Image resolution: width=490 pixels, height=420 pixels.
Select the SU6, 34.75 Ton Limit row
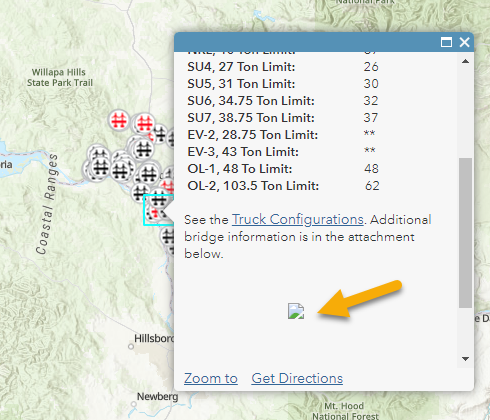[x=283, y=101]
